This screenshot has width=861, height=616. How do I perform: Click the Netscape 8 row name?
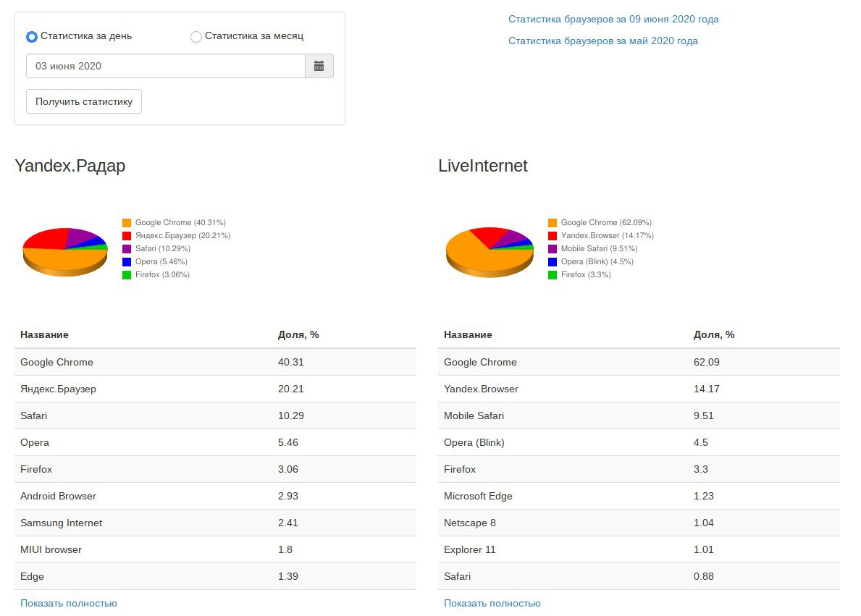pos(469,523)
